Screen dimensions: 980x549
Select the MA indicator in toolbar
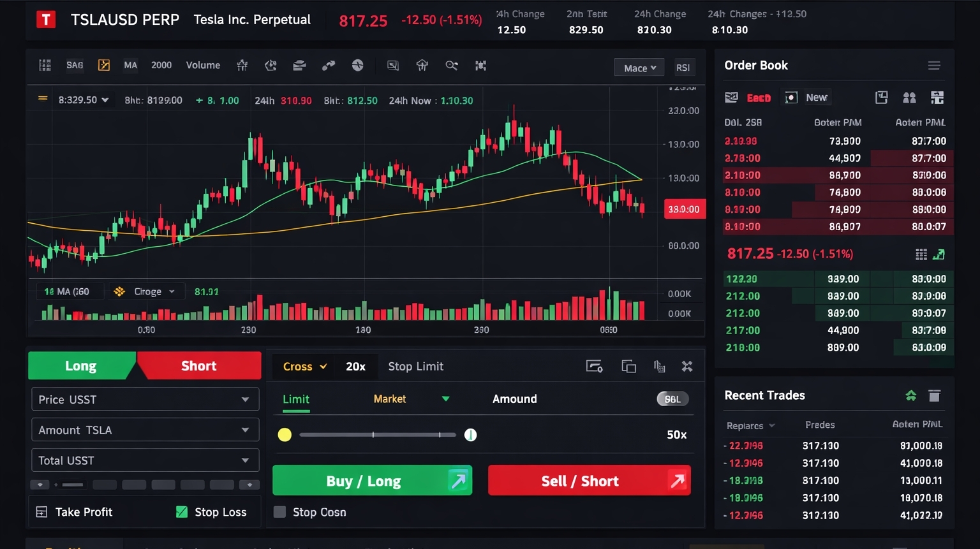pos(131,65)
